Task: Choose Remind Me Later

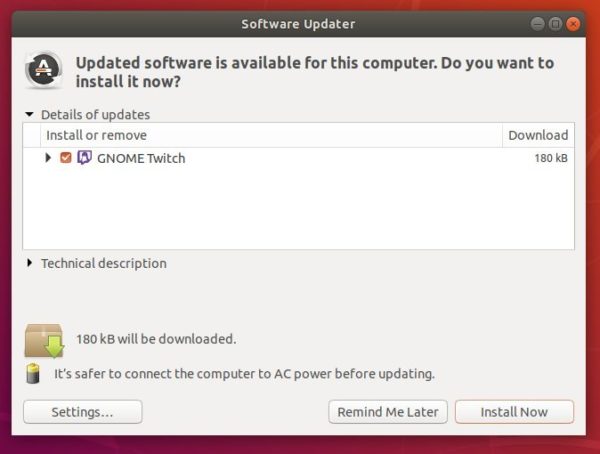Action: pos(388,412)
